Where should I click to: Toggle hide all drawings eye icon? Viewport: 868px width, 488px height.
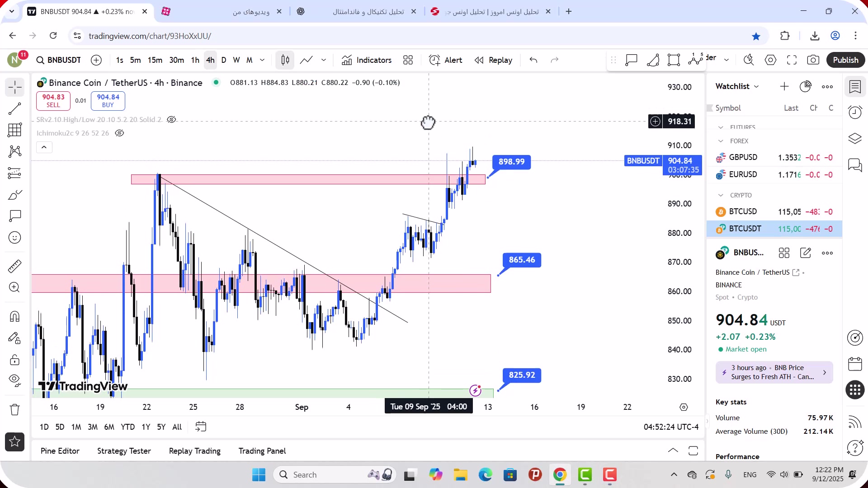pos(14,381)
